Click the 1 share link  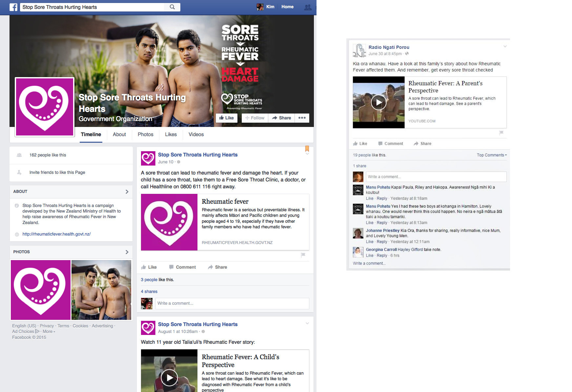coord(359,166)
